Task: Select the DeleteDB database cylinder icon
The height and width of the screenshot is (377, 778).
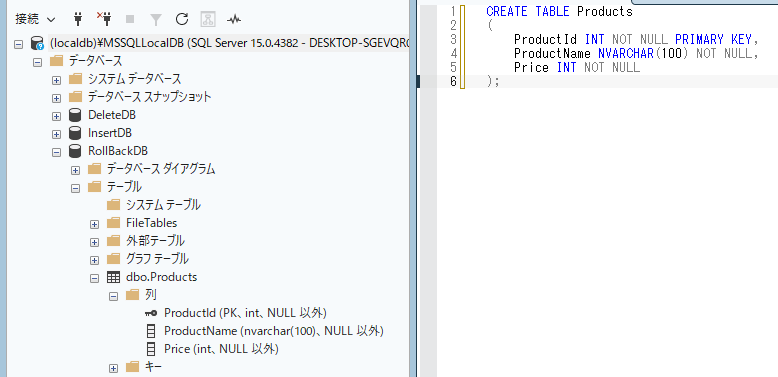Action: pos(75,115)
